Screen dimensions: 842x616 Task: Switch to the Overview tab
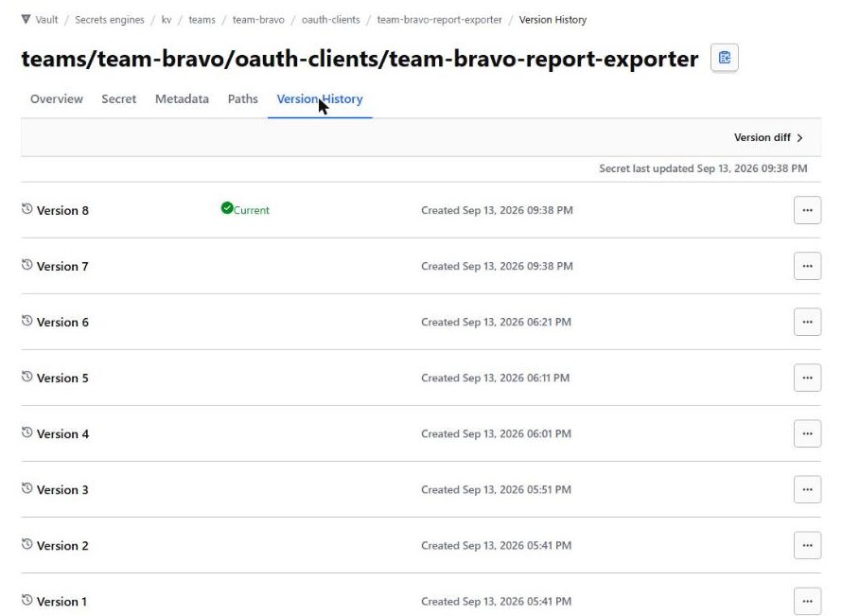click(57, 98)
